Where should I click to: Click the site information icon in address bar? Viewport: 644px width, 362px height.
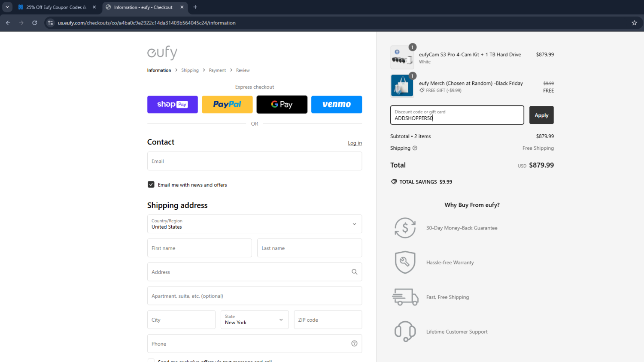51,23
